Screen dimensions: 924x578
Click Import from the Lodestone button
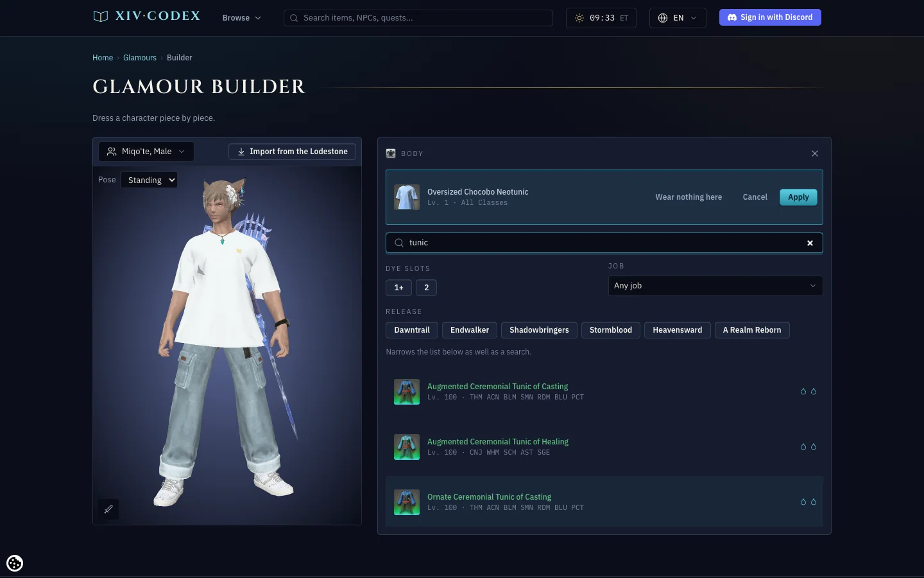pos(292,152)
